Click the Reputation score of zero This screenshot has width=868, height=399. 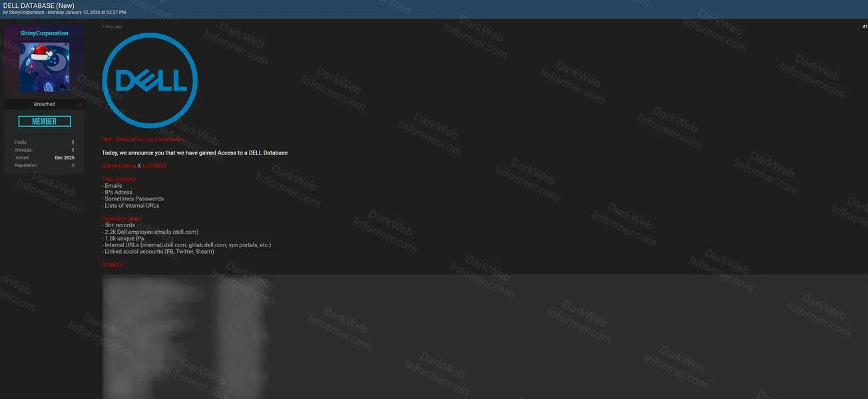coord(72,165)
